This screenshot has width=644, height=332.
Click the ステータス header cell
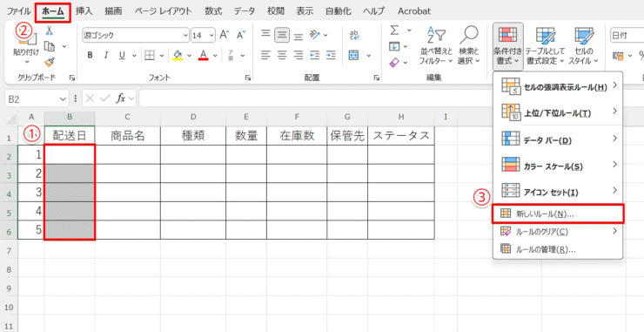click(x=401, y=136)
